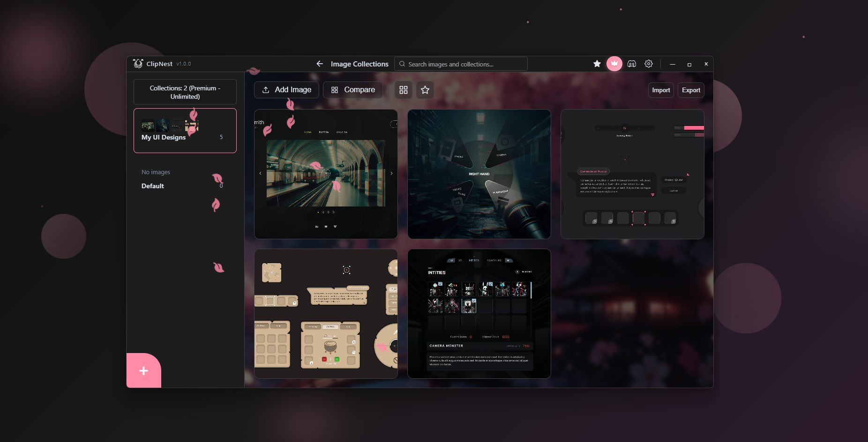Viewport: 868px width, 442px height.
Task: Go back using the arrow beside Image Collections
Action: [x=320, y=64]
